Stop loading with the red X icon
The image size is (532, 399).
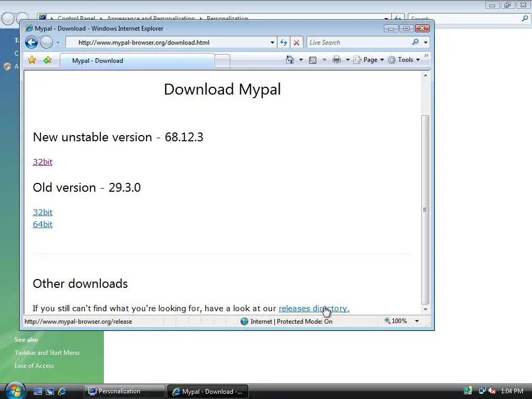(x=297, y=43)
